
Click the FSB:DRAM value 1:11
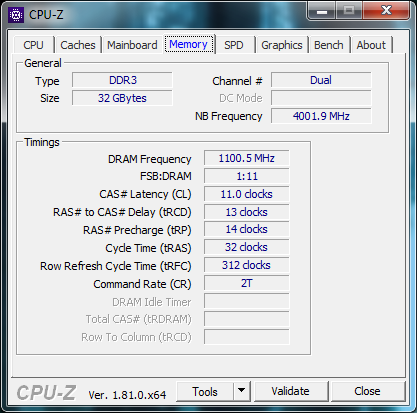tap(247, 176)
